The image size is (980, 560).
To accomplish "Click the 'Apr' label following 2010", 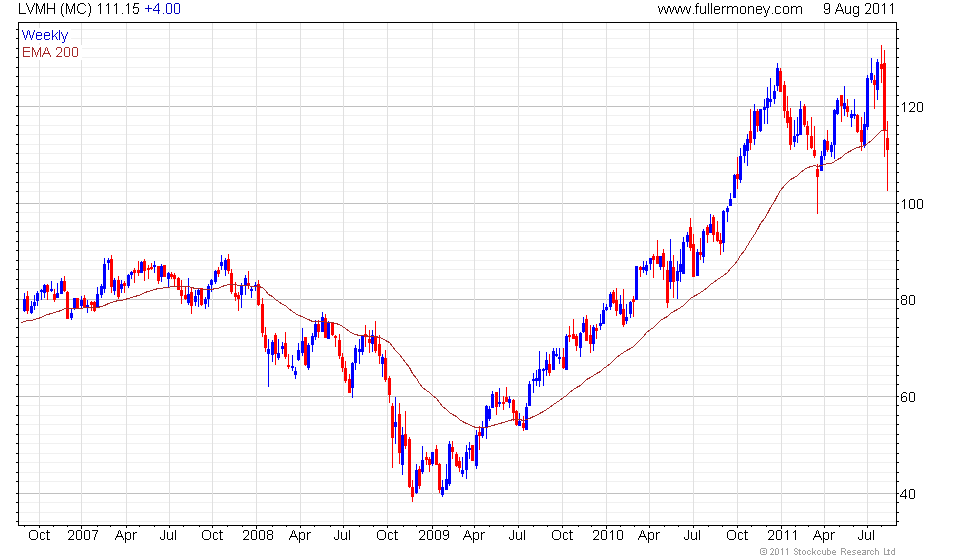I will [649, 536].
